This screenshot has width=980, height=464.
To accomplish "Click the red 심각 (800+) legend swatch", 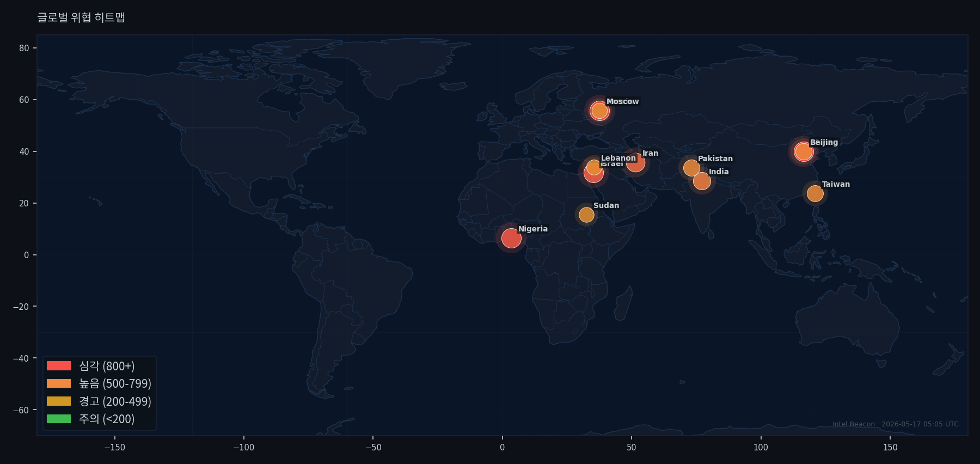I will (59, 366).
